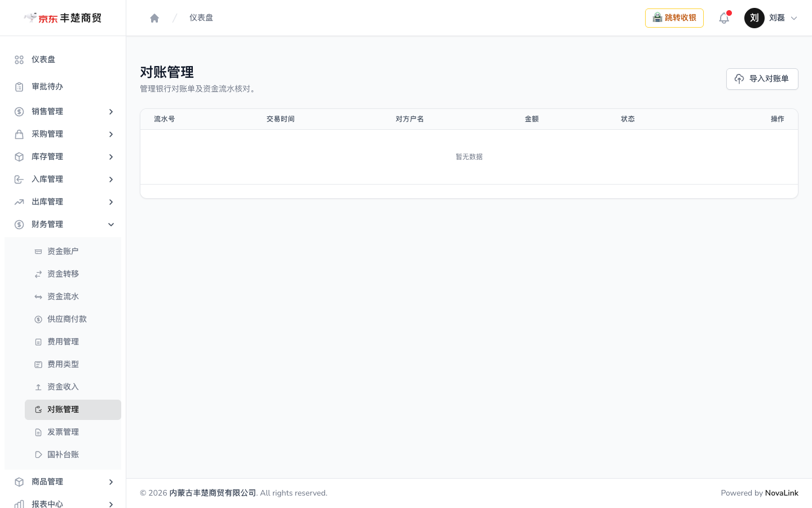Expand the 采购管理 submenu chevron
This screenshot has height=508, width=812.
click(x=111, y=134)
